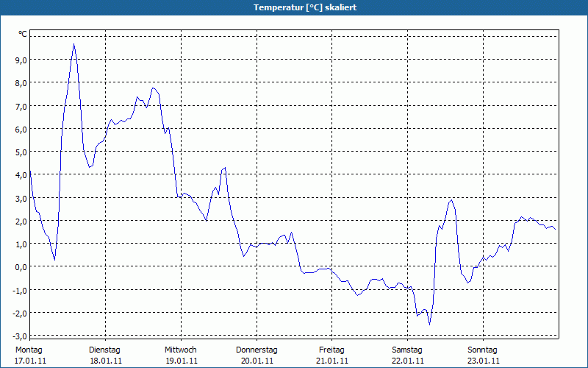This screenshot has width=588, height=368.
Task: Click the Dienstag day label
Action: (x=104, y=350)
